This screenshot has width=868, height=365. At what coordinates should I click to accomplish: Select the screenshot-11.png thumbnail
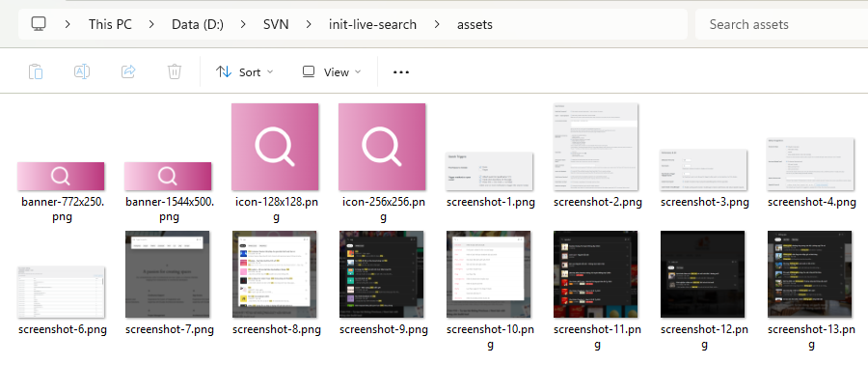point(596,274)
